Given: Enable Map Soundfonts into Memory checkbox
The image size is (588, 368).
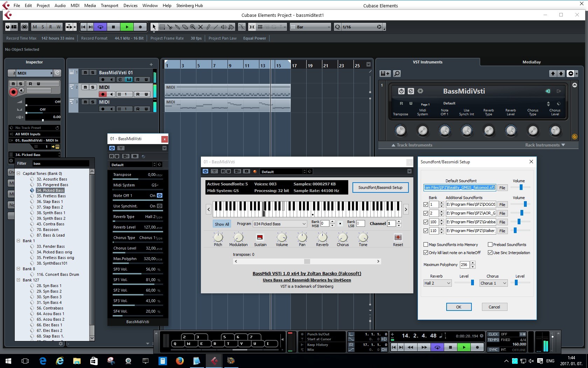Looking at the screenshot, I should 426,245.
